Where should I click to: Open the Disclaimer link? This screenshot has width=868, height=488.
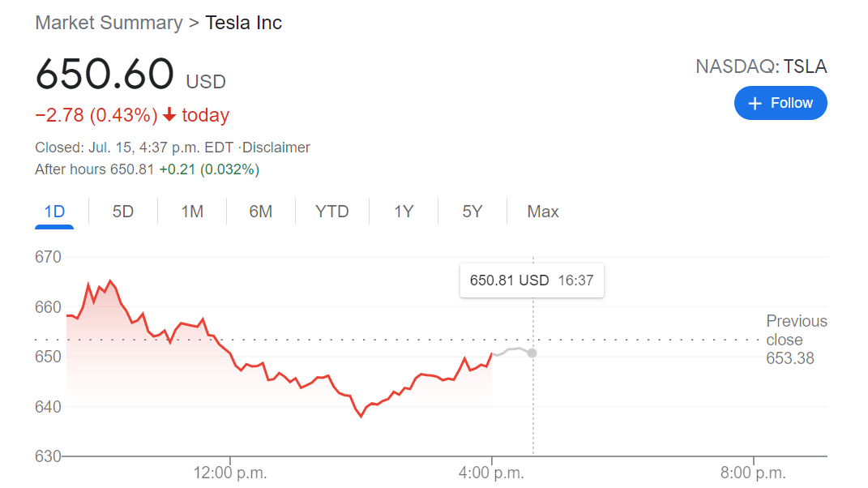pos(276,148)
